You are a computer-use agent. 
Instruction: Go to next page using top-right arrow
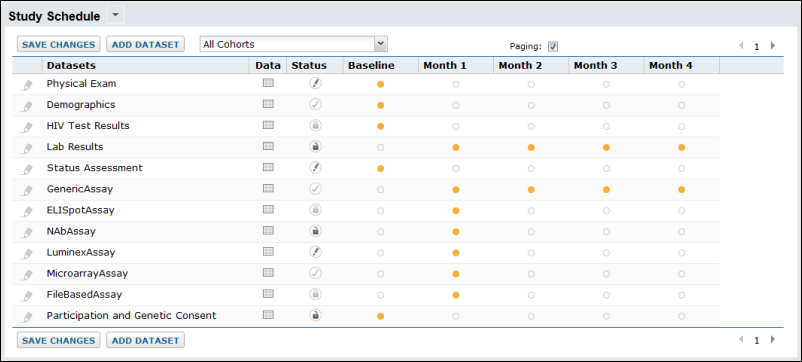coord(773,46)
